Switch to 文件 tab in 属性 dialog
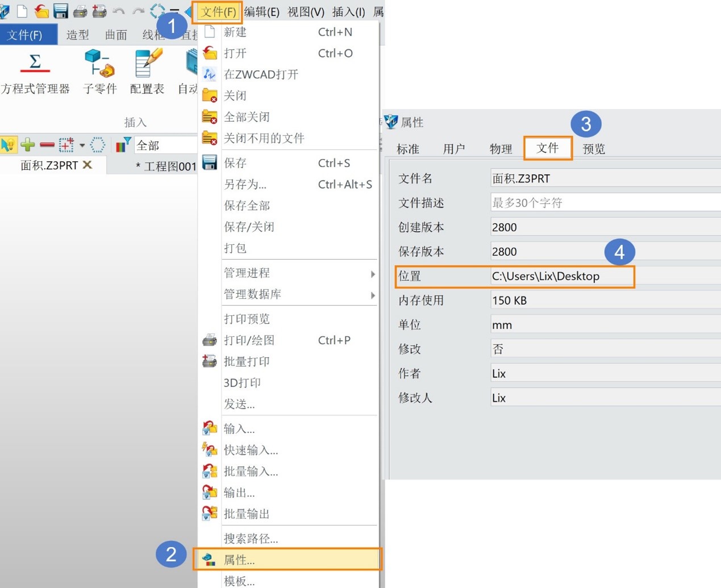This screenshot has height=588, width=721. [548, 148]
